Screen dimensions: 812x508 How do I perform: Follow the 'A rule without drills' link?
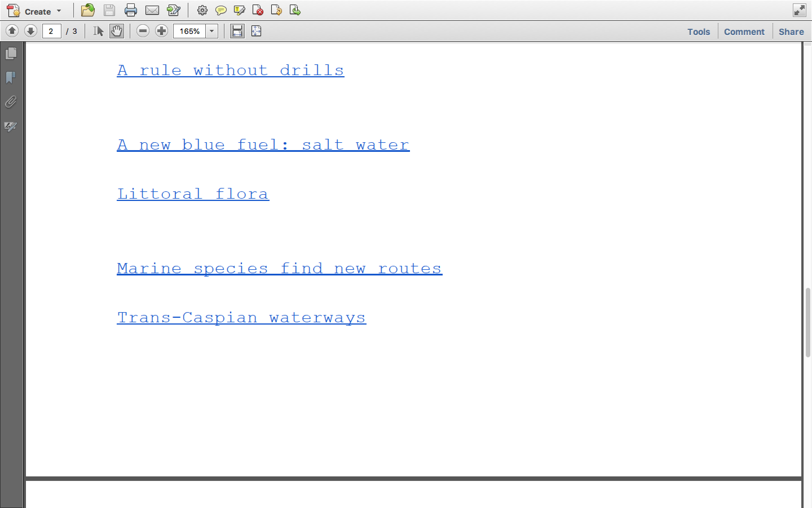(x=231, y=71)
